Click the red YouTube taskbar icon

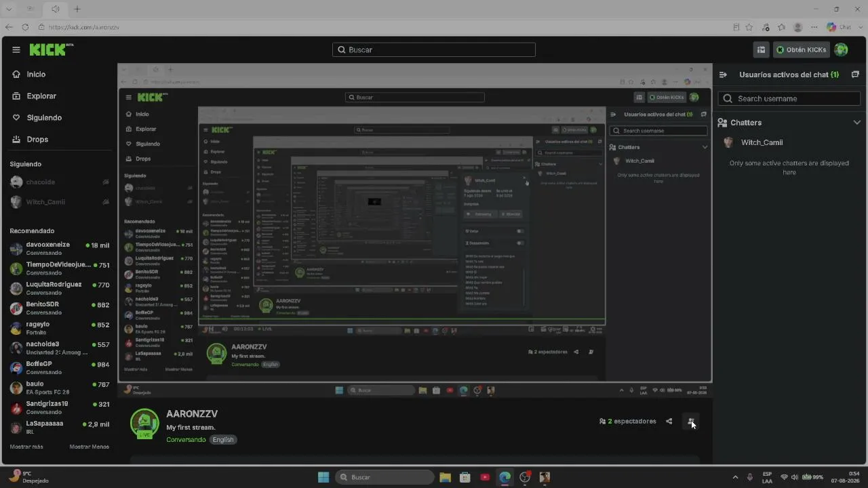[485, 477]
